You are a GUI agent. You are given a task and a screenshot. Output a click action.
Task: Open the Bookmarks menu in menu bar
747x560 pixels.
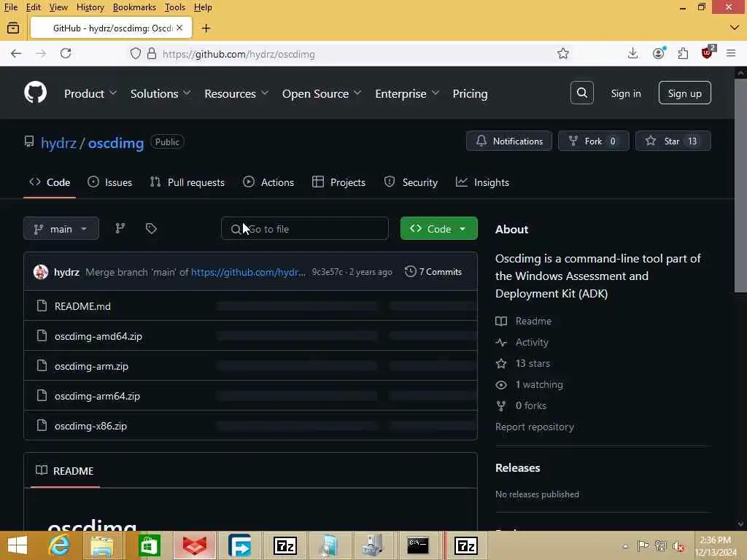134,7
